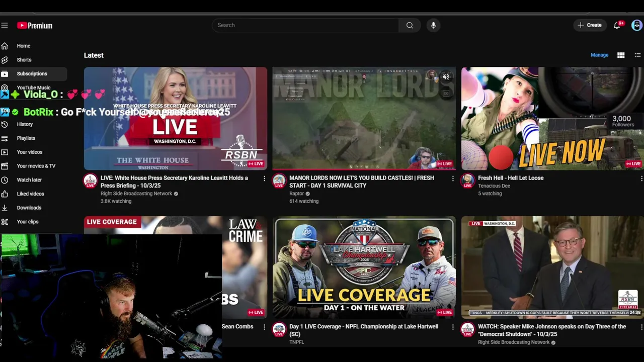644x362 pixels.
Task: Play the White House LIVE thumbnail
Action: (176, 119)
